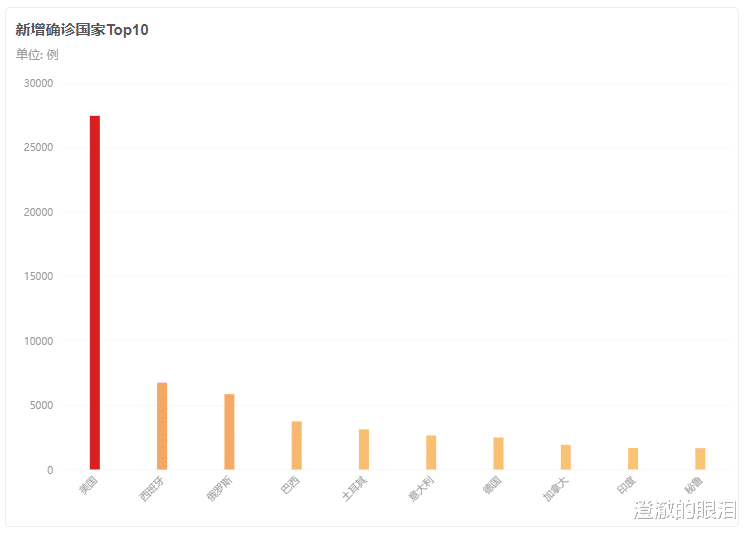Select the 秘鲁 bar

pyautogui.click(x=700, y=458)
